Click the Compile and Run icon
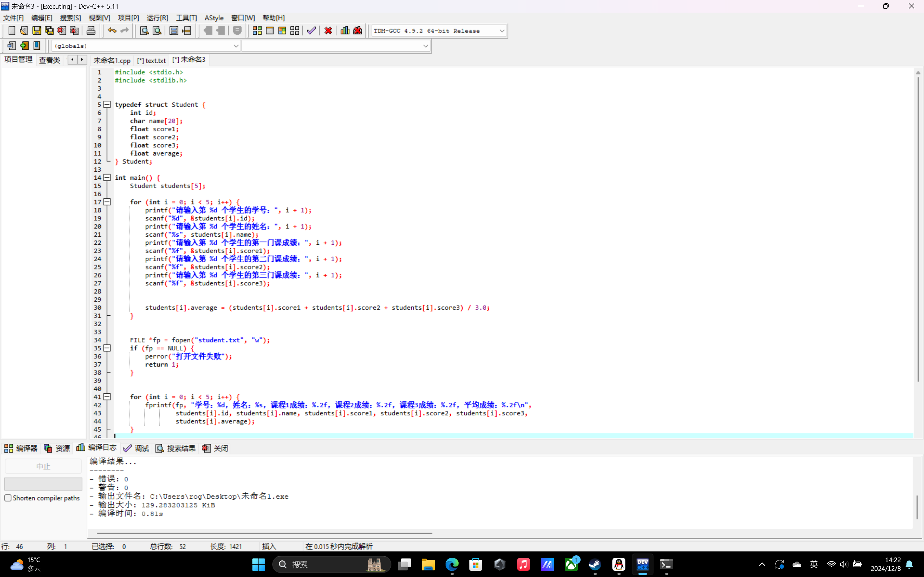This screenshot has height=577, width=924. (282, 31)
